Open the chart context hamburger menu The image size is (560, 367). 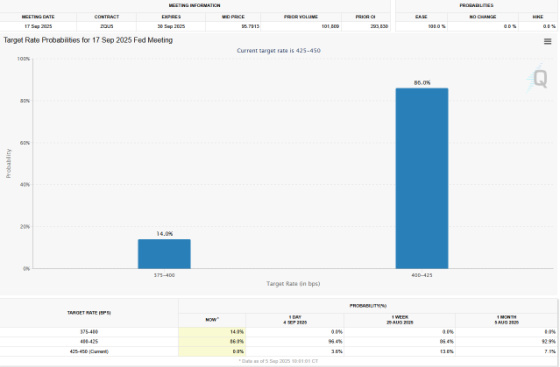point(547,41)
